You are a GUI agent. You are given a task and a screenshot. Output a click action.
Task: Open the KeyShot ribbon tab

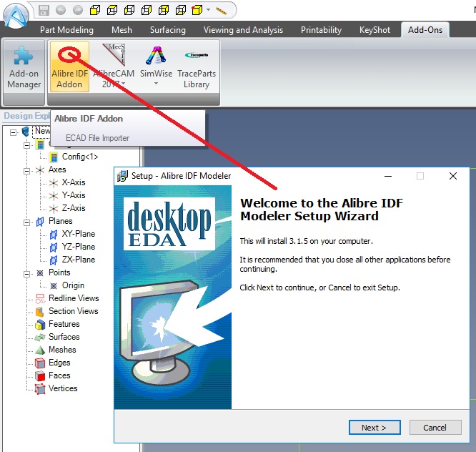[x=375, y=30]
